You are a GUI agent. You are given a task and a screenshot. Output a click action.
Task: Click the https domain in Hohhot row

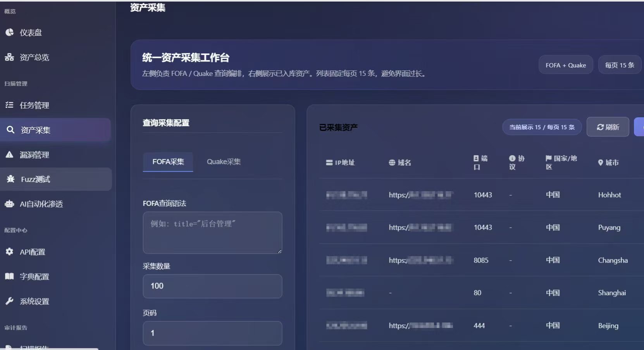click(x=421, y=195)
